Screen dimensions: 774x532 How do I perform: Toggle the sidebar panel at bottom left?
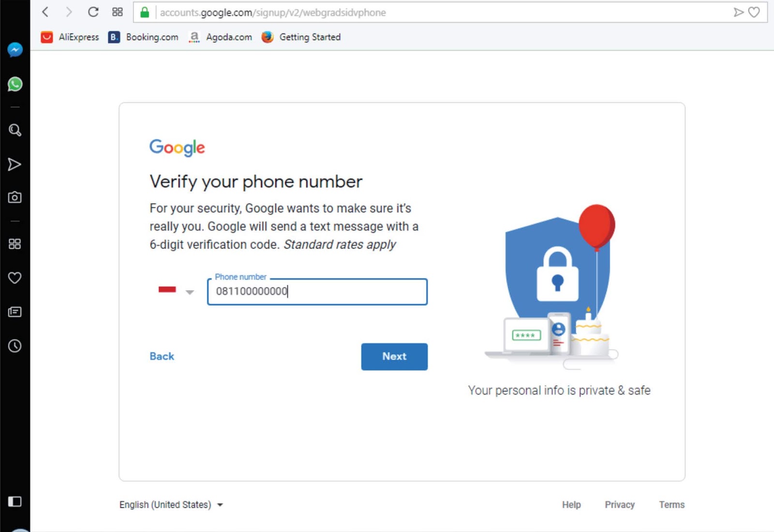click(15, 502)
